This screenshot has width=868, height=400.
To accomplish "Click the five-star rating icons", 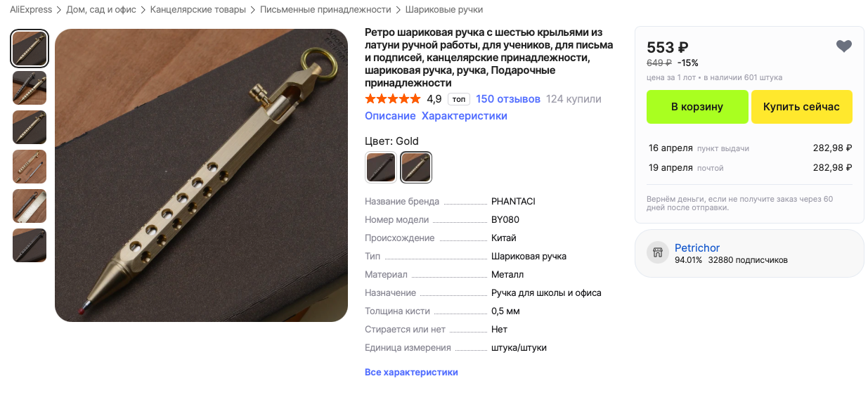I will [393, 98].
